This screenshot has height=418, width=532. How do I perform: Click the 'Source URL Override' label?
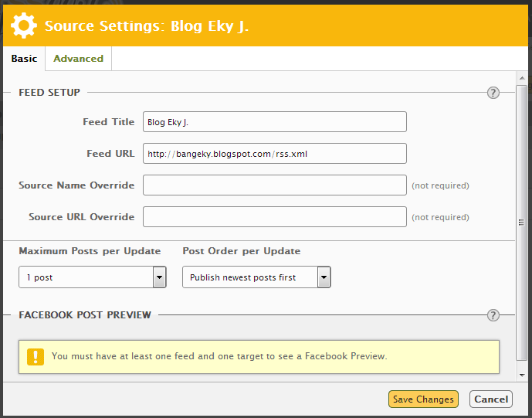(x=81, y=216)
